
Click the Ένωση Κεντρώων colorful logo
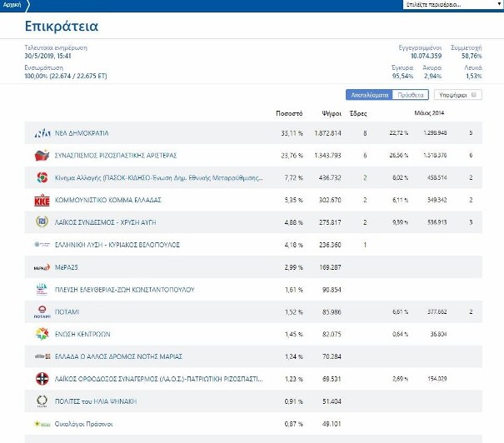pyautogui.click(x=42, y=334)
